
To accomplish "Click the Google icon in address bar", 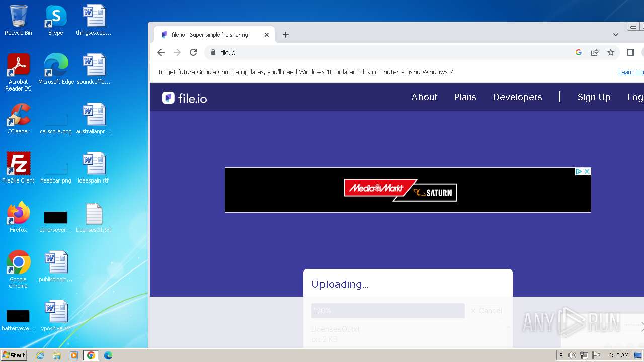I will pos(579,52).
